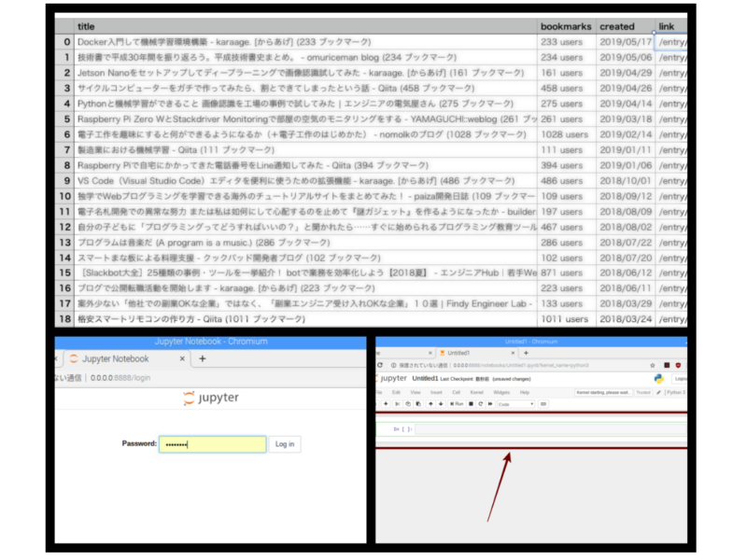Click the created date 2018/03/24 cell
The width and height of the screenshot is (747, 560).
pos(626,319)
